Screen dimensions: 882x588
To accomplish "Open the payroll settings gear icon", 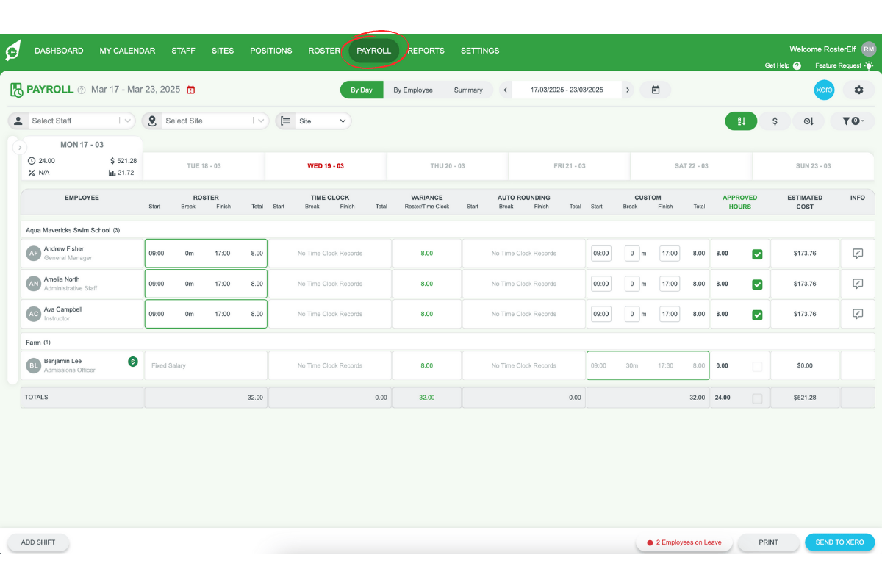I will point(858,90).
